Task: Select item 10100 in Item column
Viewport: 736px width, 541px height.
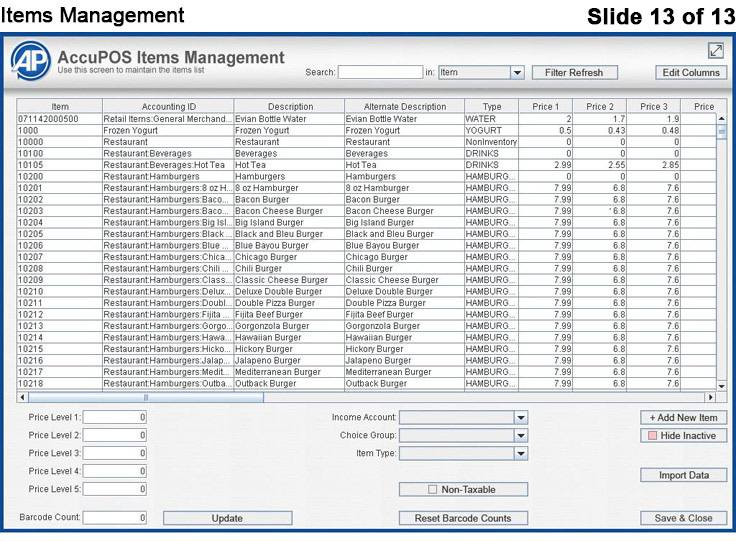Action: 60,153
